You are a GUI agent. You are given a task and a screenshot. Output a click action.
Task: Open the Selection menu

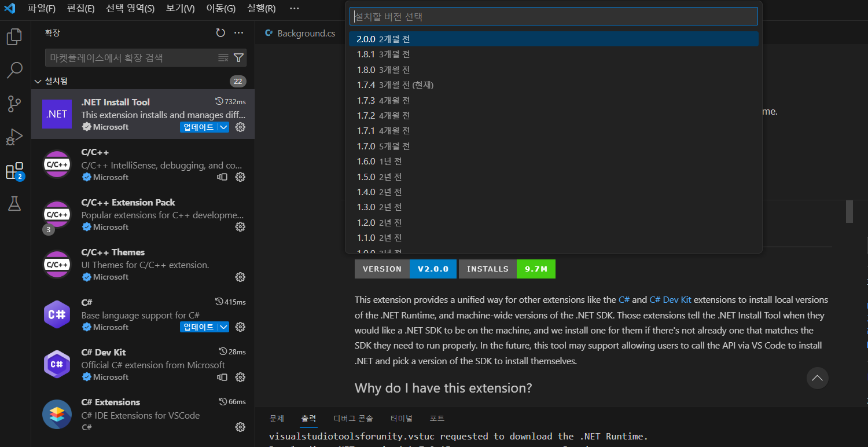coord(130,9)
